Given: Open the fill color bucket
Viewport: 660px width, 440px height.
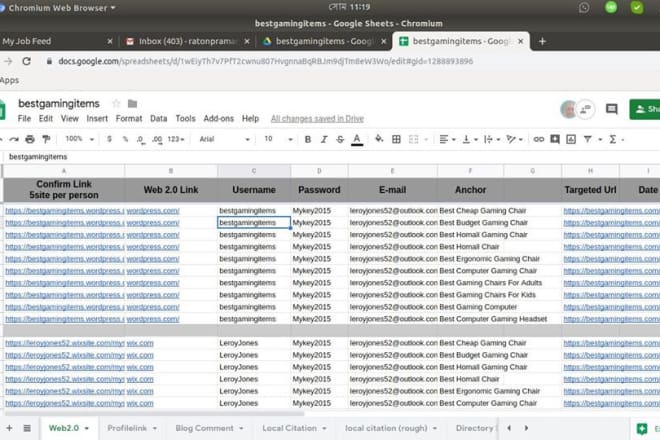Looking at the screenshot, I should 379,139.
